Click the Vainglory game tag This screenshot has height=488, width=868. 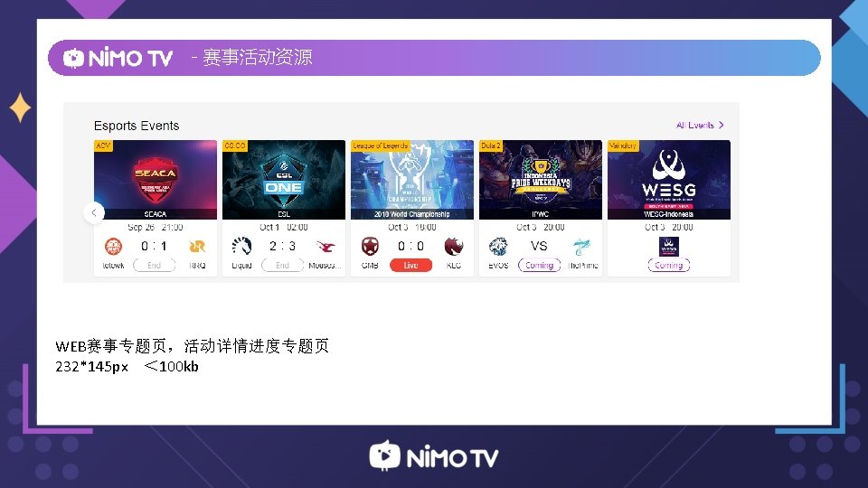tap(623, 145)
